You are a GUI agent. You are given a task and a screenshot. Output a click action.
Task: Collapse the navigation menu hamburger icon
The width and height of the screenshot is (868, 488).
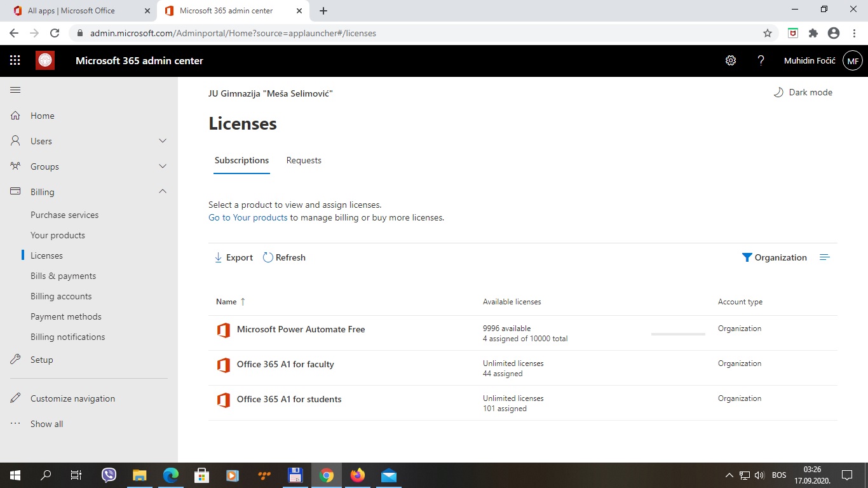15,90
